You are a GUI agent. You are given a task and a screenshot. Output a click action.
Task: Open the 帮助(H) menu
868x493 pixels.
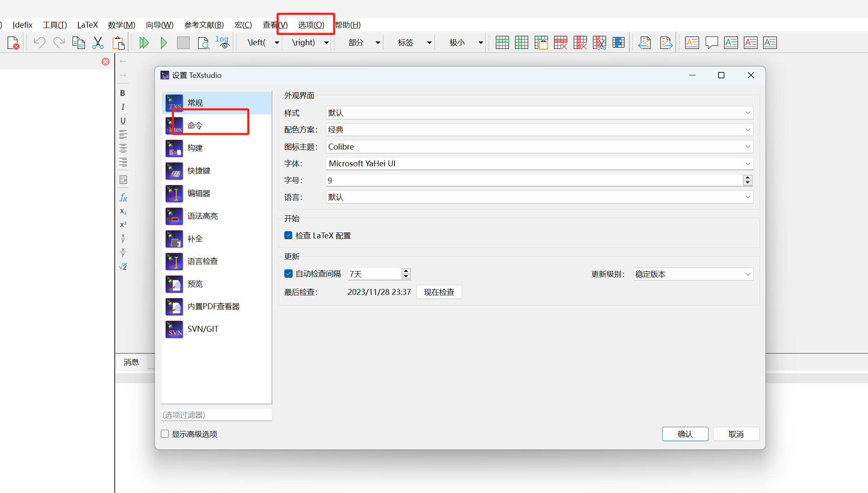(348, 25)
